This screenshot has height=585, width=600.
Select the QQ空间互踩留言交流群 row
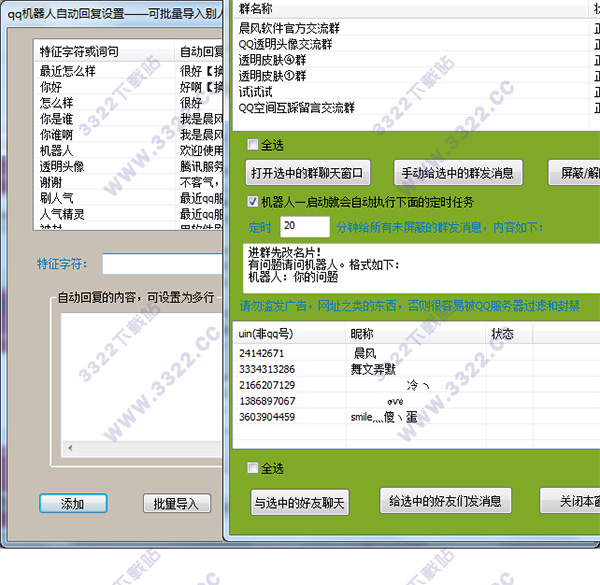point(300,108)
